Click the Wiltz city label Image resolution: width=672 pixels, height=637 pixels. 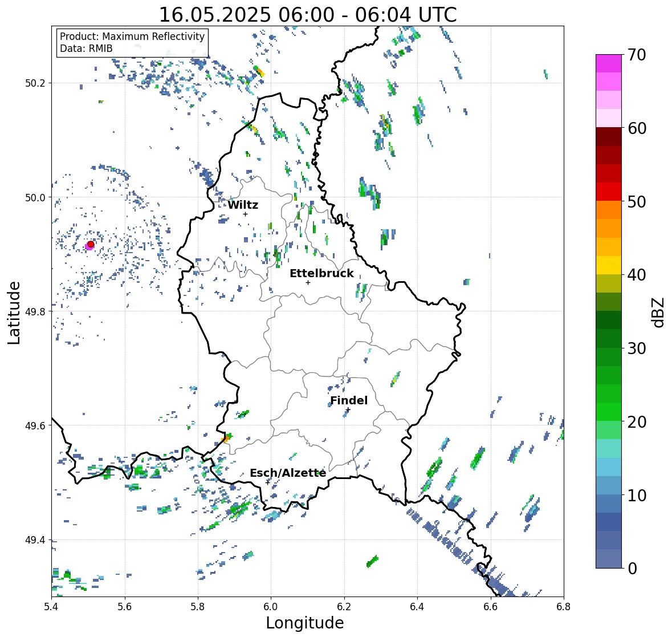click(x=243, y=205)
